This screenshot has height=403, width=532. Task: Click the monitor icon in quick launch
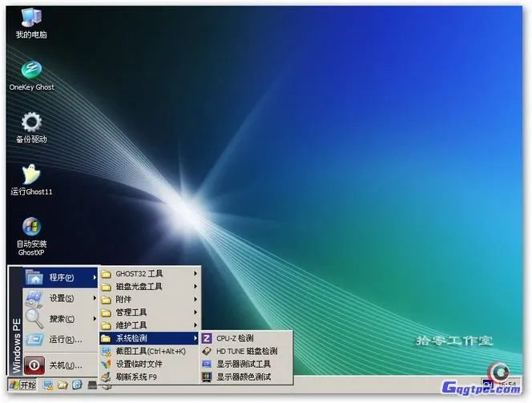click(48, 385)
